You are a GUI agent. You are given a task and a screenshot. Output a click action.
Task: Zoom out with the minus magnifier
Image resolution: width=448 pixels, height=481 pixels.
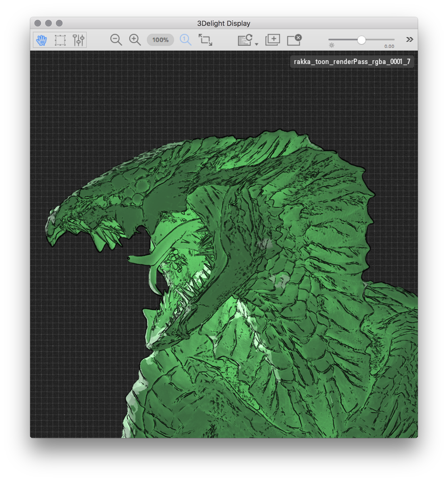pos(116,40)
